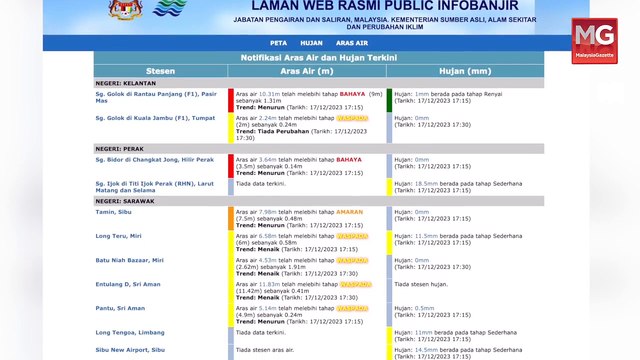Image resolution: width=640 pixels, height=360 pixels.
Task: Click the 5.14m water level value
Action: (268, 308)
